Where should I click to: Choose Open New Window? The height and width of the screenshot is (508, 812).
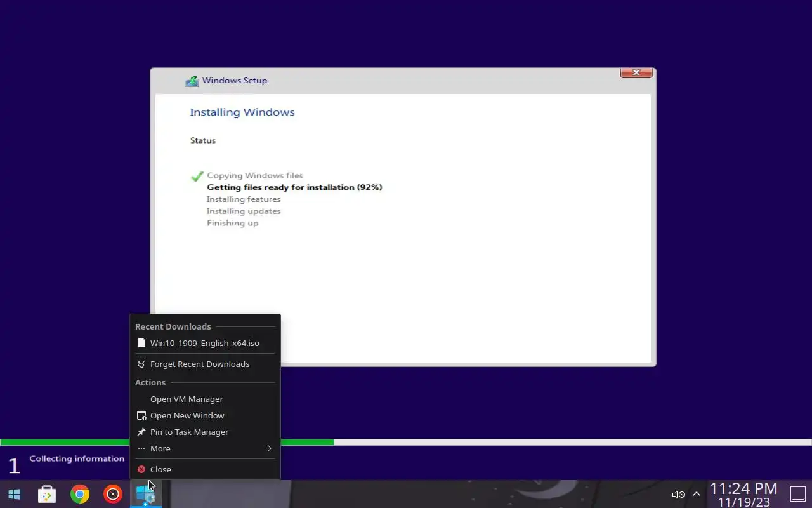pos(205,415)
